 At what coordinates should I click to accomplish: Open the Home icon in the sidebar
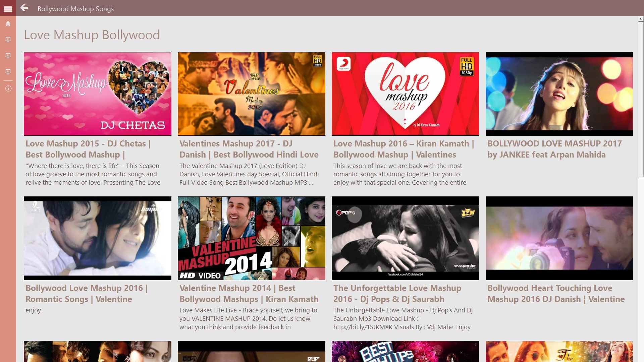(8, 24)
